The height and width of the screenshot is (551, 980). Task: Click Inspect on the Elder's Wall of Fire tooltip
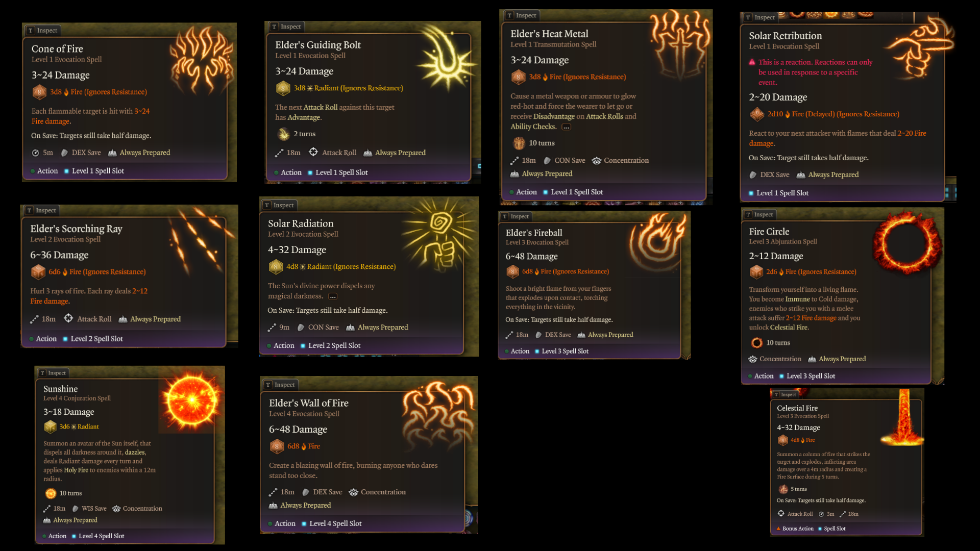pos(280,385)
